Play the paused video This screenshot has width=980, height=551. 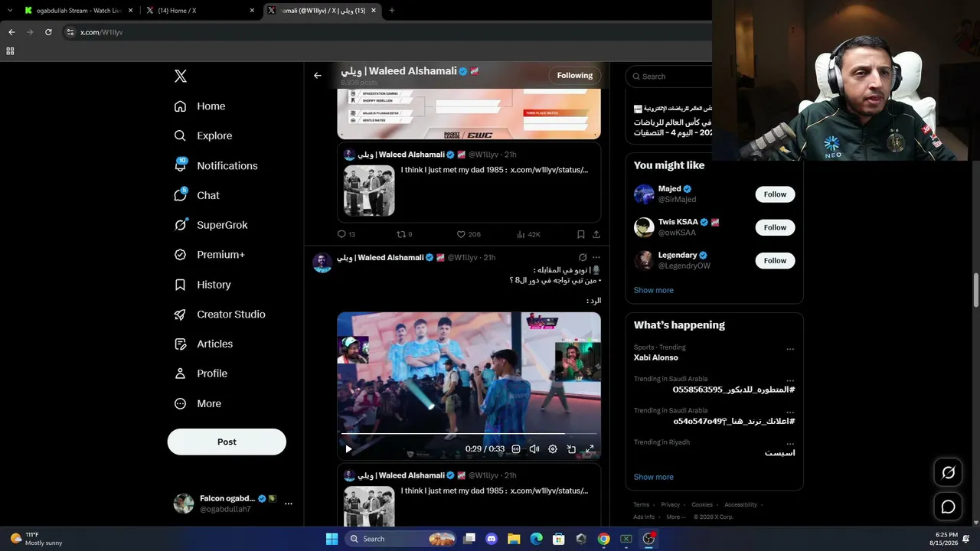tap(348, 449)
